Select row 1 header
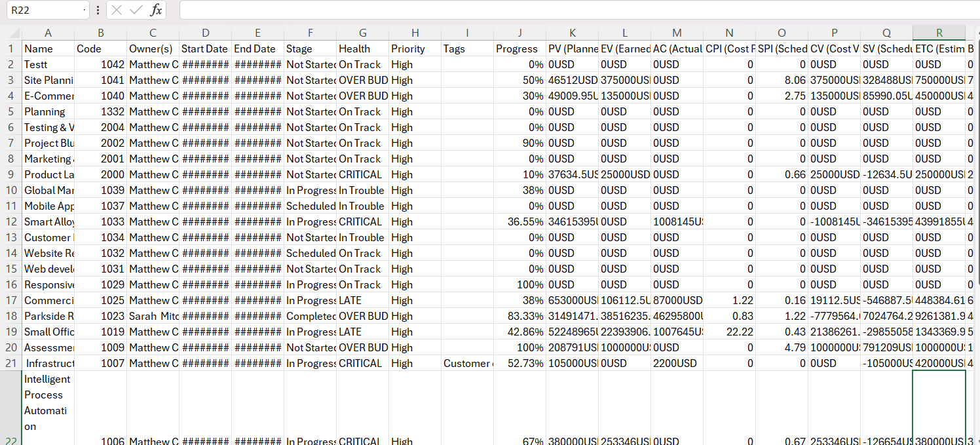Screen dimensions: 980x445 pyautogui.click(x=10, y=48)
